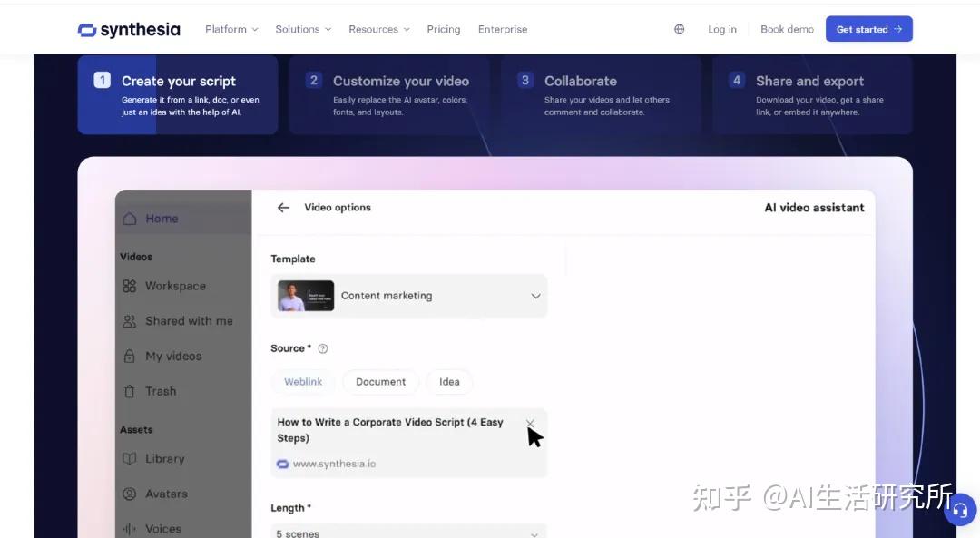Click the step 2 number badge
980x538 pixels.
click(314, 80)
